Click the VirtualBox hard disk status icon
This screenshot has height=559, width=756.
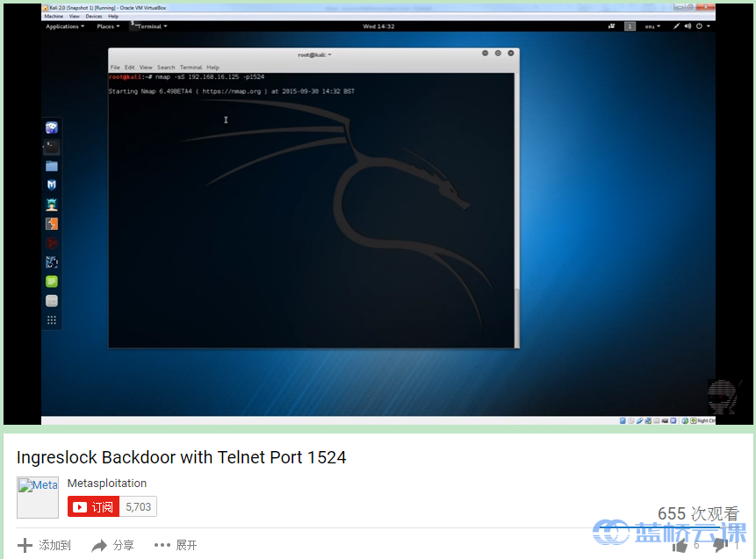(623, 420)
